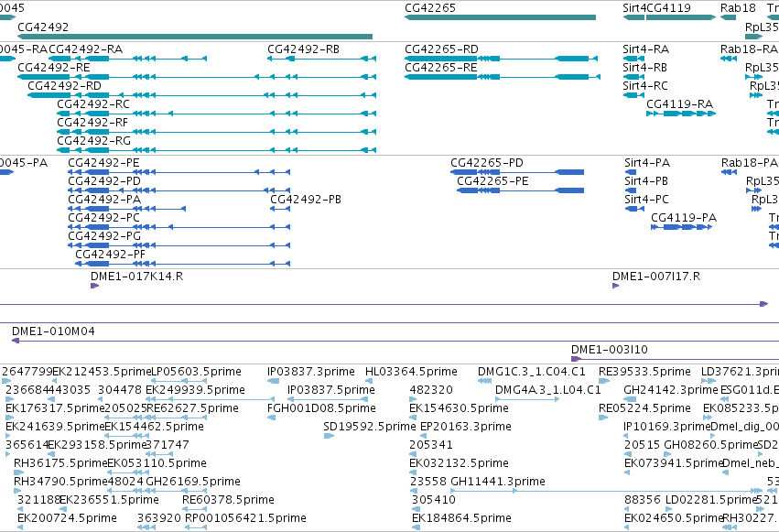Click the GH24142.3prime EST label
779x532 pixels.
tap(671, 390)
